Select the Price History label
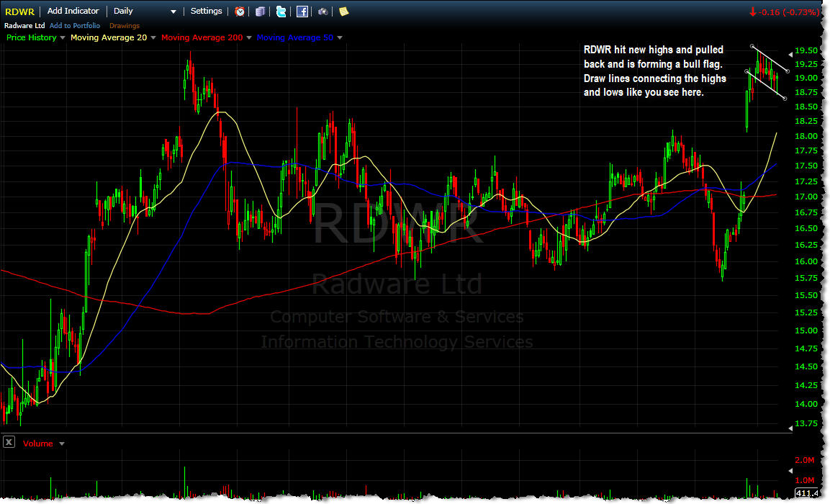This screenshot has height=504, width=830. coord(31,37)
